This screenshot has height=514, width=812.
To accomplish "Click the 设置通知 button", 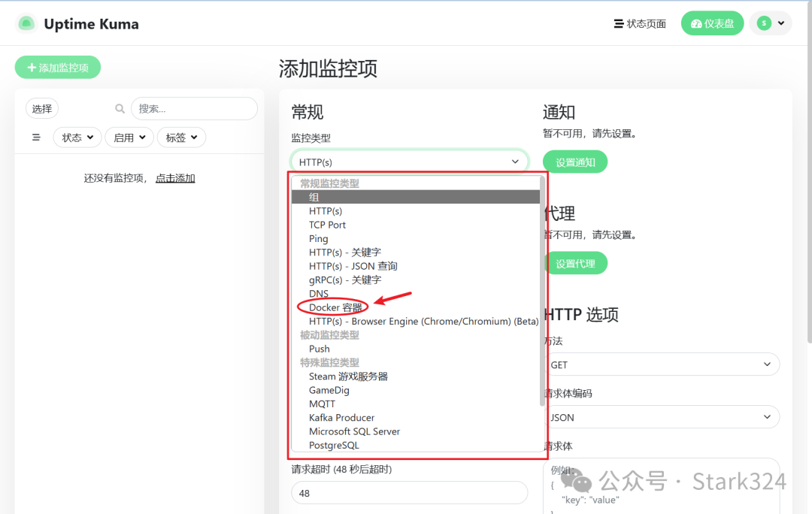I will 575,162.
